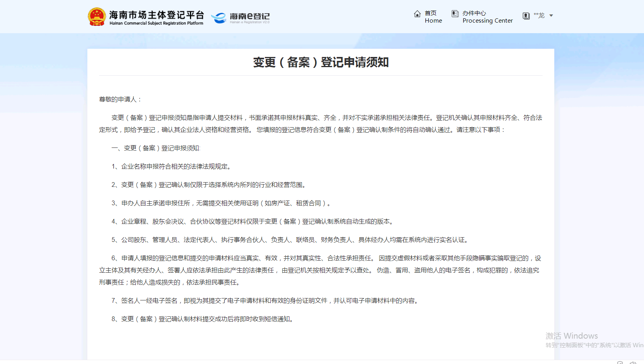Click item 8 about 短信通知
Viewport: 644px width, 364px height.
[203, 319]
